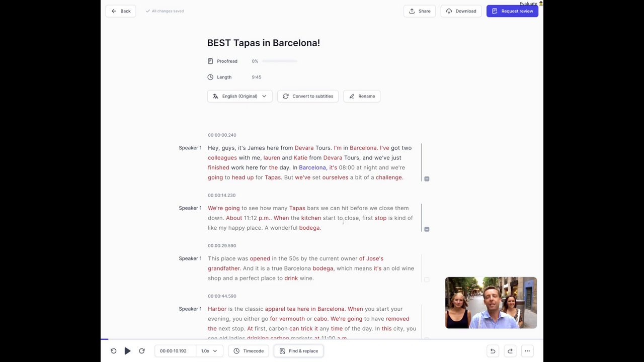Viewport: 644px width, 362px height.
Task: Select timestamp 00:00:00.240
Action: 222,135
